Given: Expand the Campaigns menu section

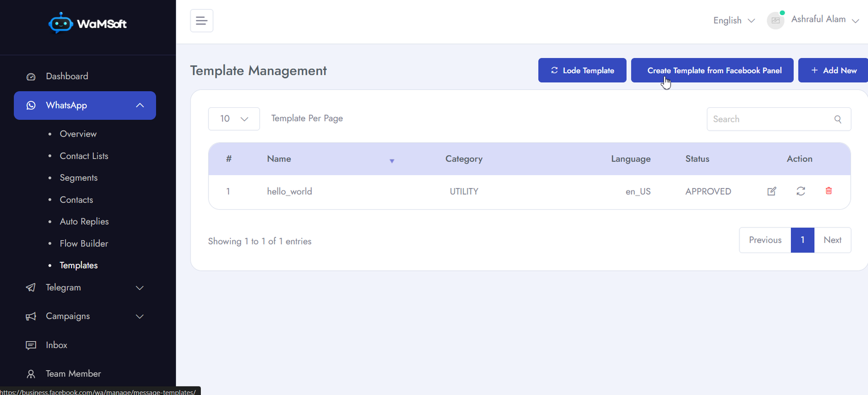Looking at the screenshot, I should (140, 316).
